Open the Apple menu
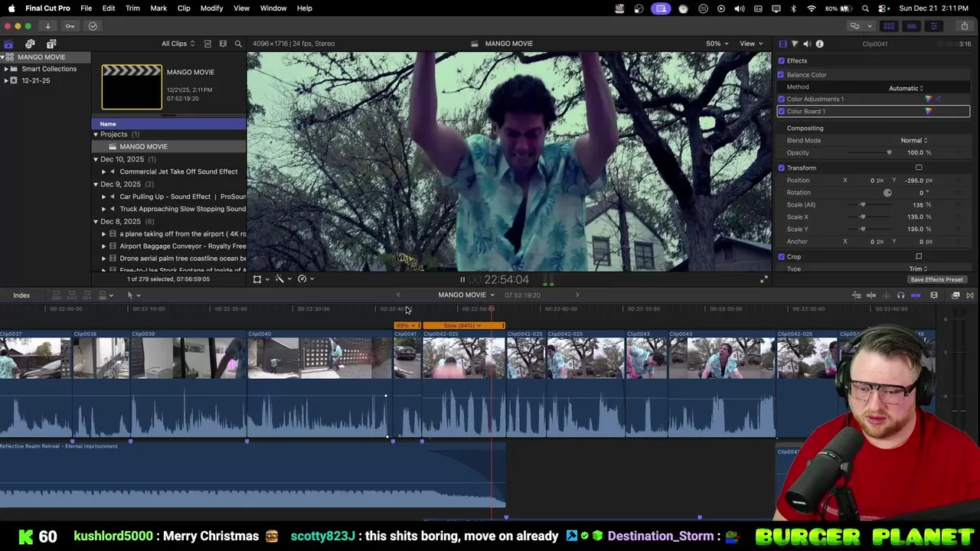The image size is (980, 551). pyautogui.click(x=11, y=8)
